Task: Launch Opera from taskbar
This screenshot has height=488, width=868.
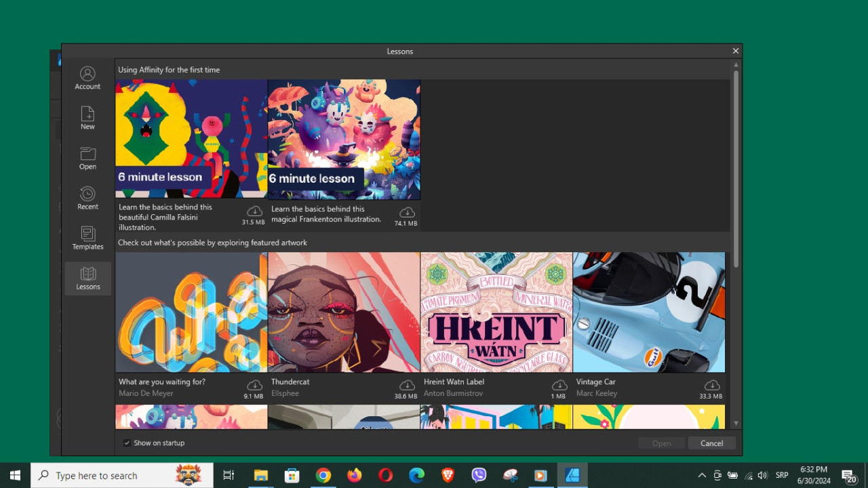Action: click(385, 475)
